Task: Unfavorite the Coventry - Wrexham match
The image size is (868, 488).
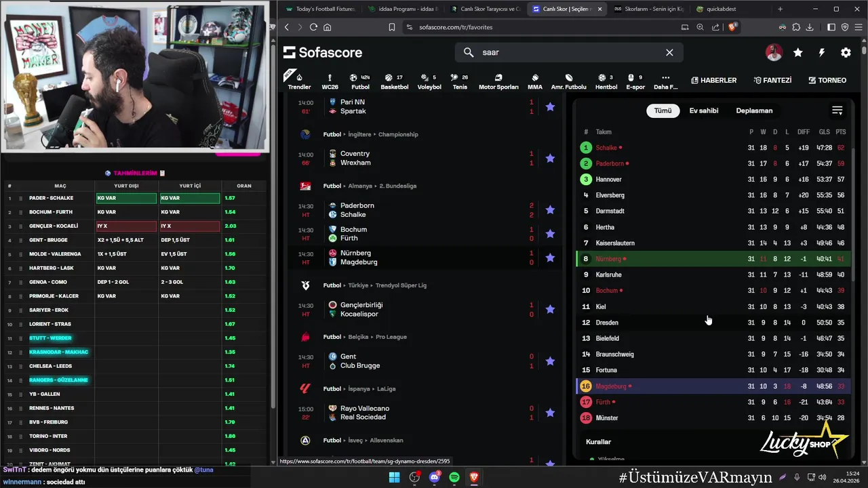Action: [x=550, y=158]
